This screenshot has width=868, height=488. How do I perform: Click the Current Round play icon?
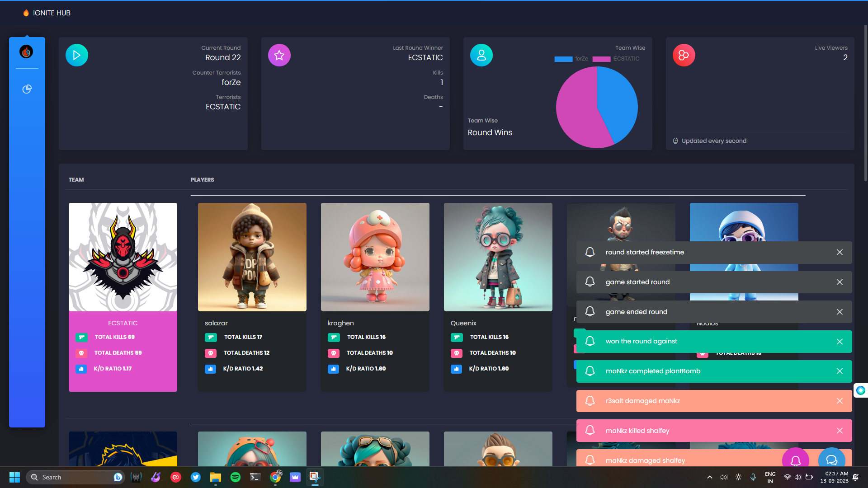tap(77, 55)
